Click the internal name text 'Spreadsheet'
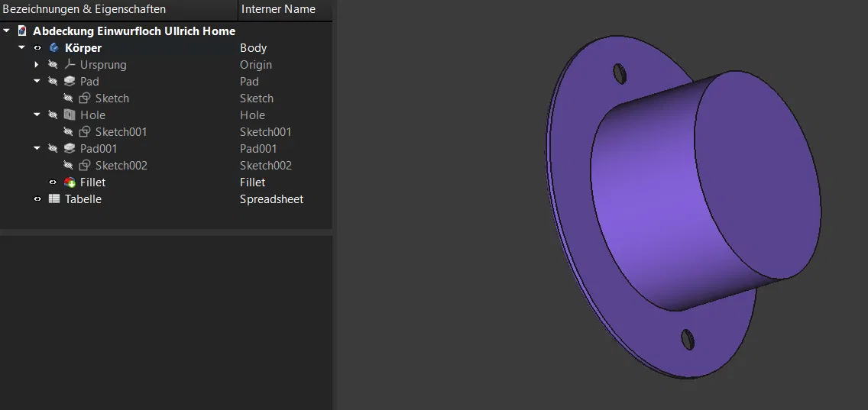868x410 pixels. click(271, 199)
